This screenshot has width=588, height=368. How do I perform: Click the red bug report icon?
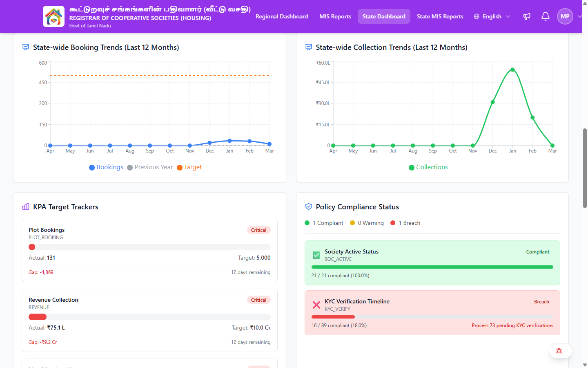pos(559,351)
